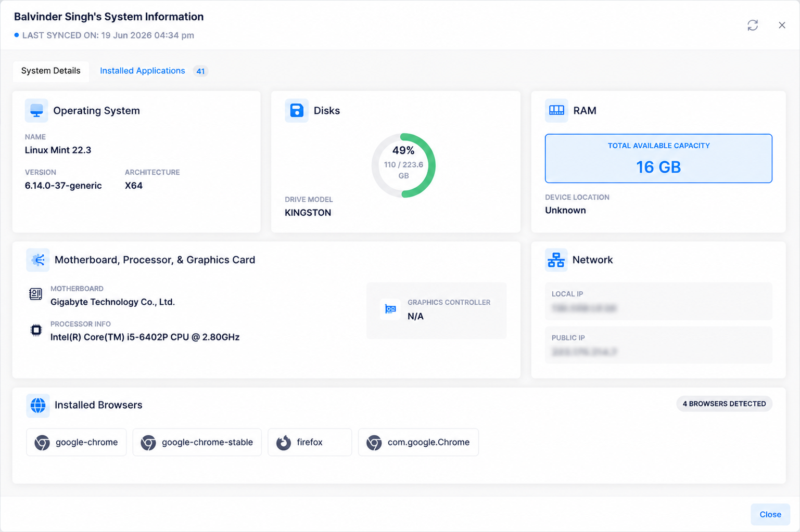This screenshot has height=532, width=800.
Task: Switch to the System Details tab
Action: [50, 71]
